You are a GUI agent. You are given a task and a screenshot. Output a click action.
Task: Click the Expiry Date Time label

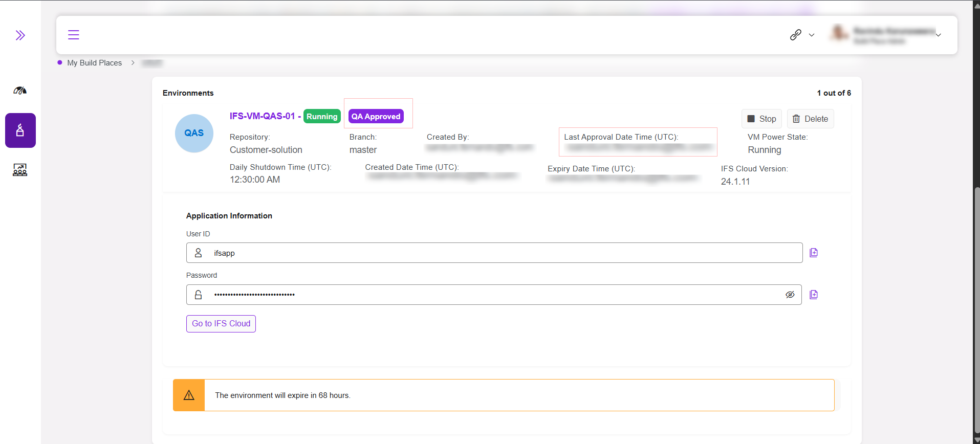(592, 169)
